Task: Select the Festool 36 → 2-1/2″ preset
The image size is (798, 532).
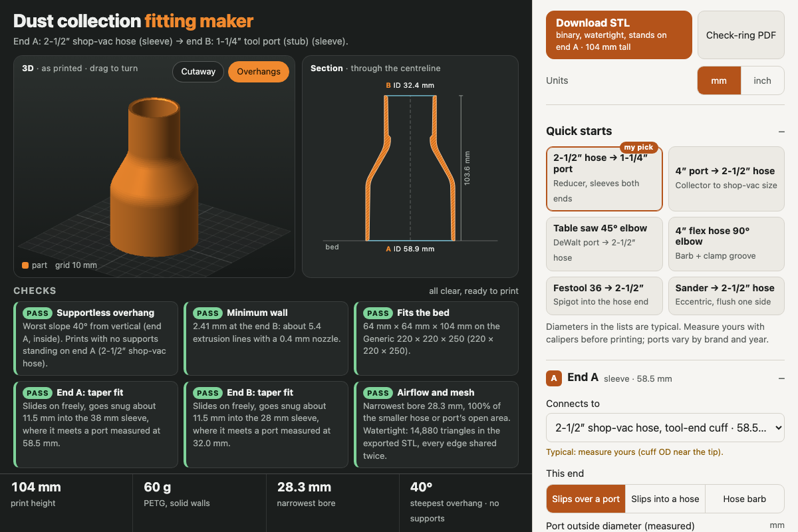Action: tap(604, 295)
